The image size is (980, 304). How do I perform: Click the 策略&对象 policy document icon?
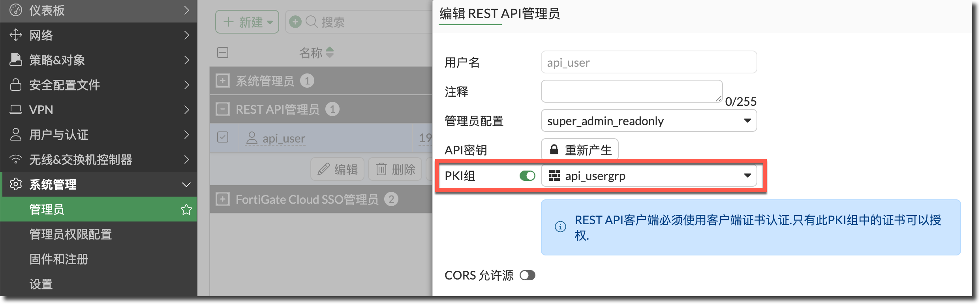pyautogui.click(x=15, y=60)
